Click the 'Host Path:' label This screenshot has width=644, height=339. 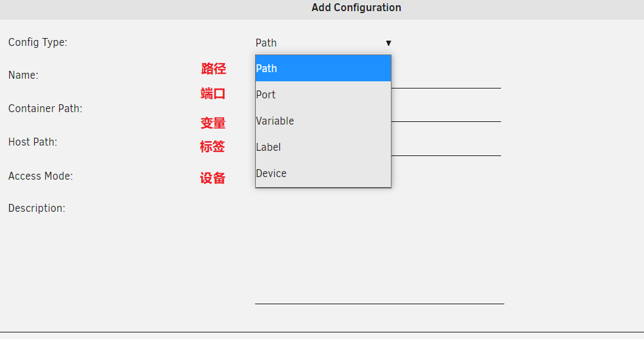(33, 142)
